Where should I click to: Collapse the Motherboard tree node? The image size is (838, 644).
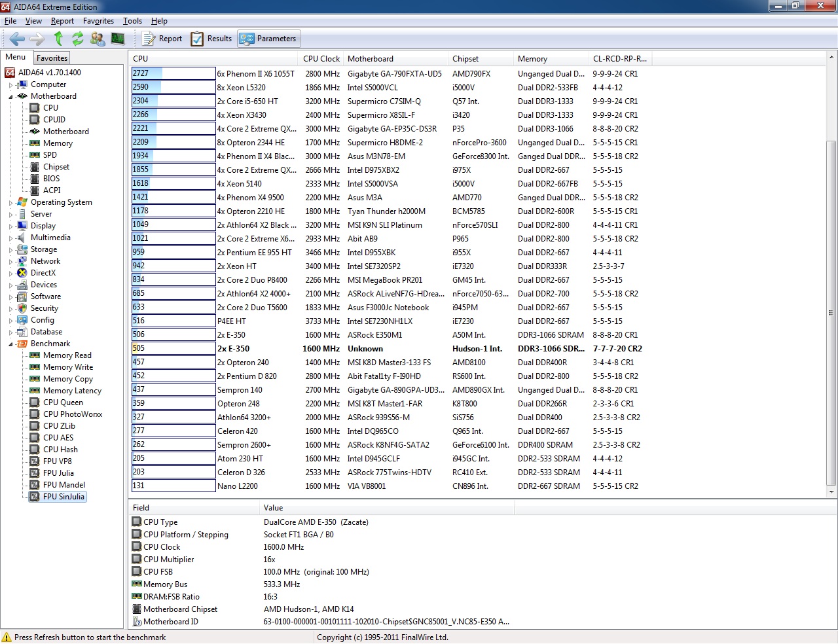point(11,97)
